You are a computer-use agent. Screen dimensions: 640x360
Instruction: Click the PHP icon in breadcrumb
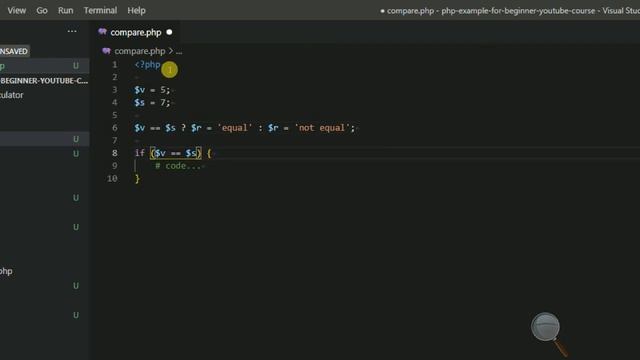click(106, 51)
